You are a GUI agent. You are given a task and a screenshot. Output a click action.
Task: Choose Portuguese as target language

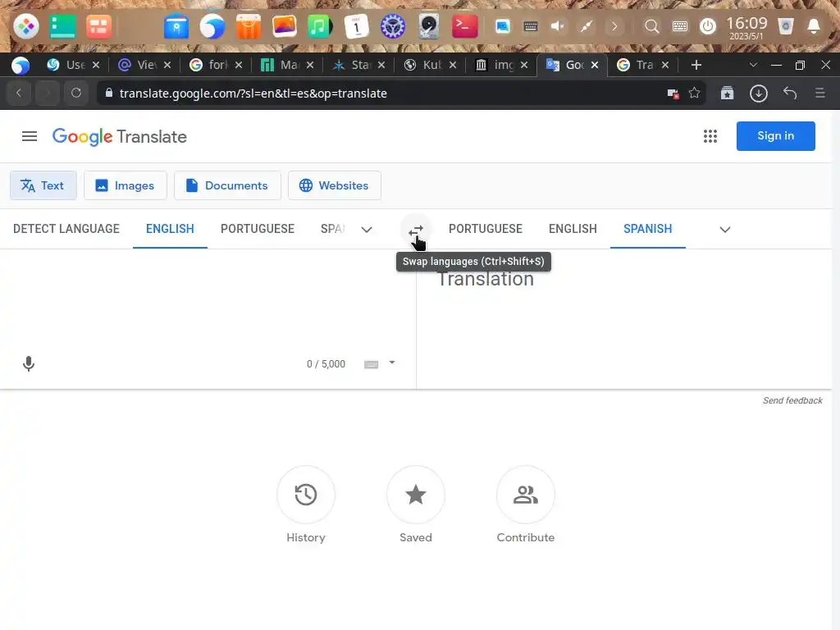coord(486,229)
